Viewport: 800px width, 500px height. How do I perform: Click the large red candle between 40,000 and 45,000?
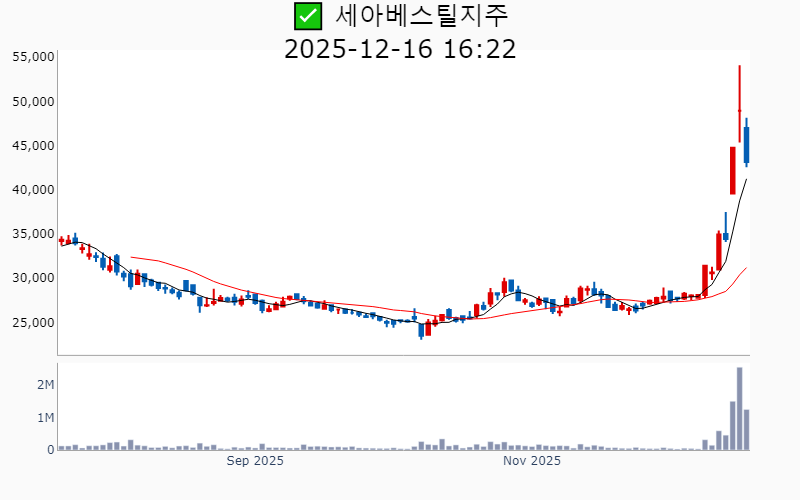[x=733, y=170]
